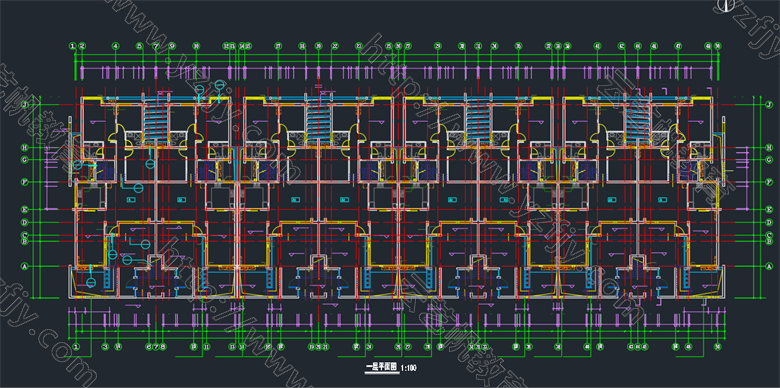Select the leftmost blue staircase symbol
The width and height of the screenshot is (780, 388).
pos(156,123)
